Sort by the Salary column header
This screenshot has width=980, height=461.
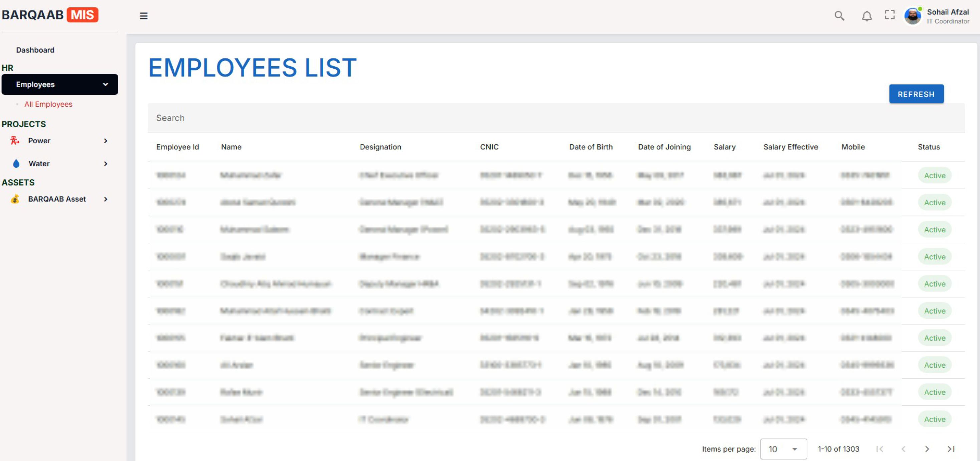(724, 147)
